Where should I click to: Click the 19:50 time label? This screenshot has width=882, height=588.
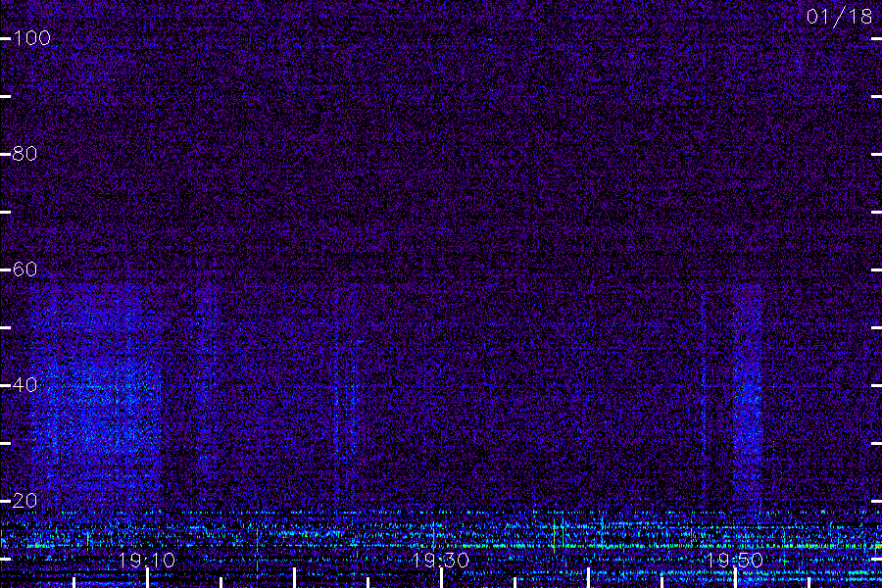pyautogui.click(x=735, y=561)
